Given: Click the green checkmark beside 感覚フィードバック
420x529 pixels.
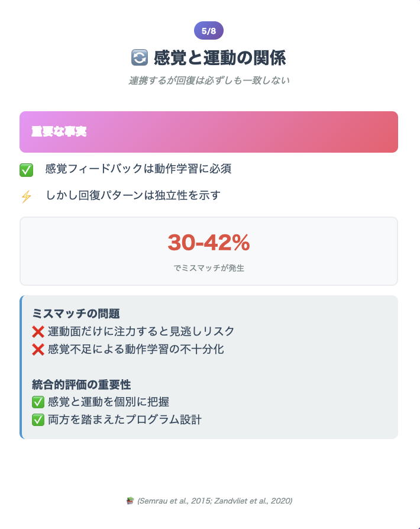Looking at the screenshot, I should point(26,170).
